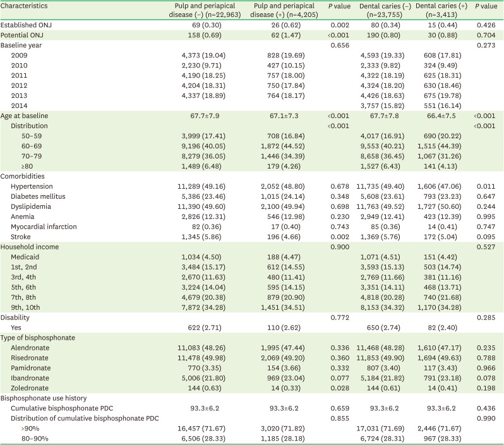Click the value '66.4±7.5' for age
The image size is (504, 445).
441,116
